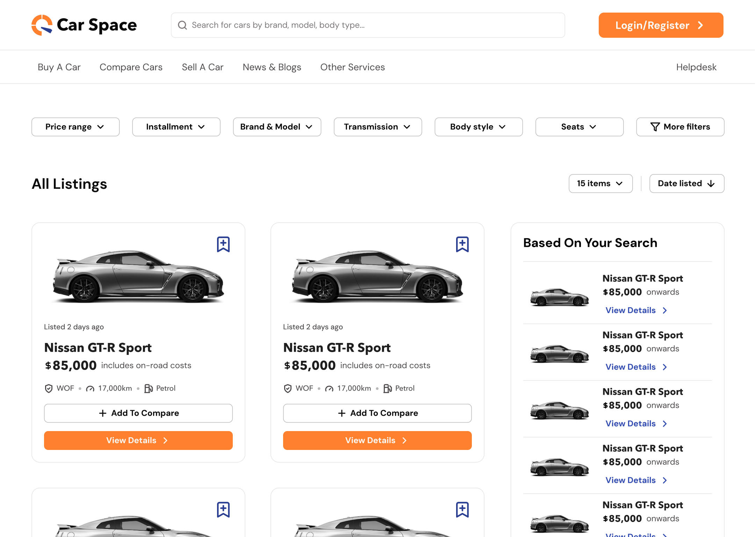Open Other Services menu
The width and height of the screenshot is (756, 537).
353,67
